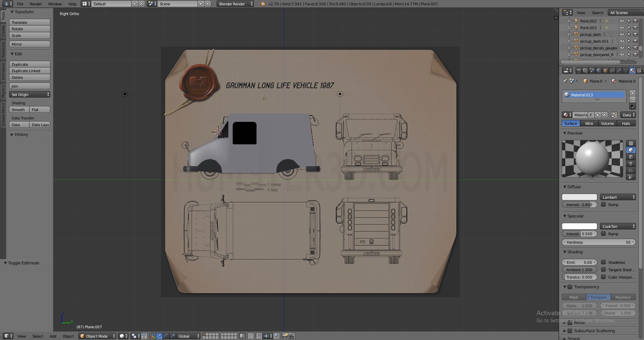Click the Join button
This screenshot has width=644, height=340.
pyautogui.click(x=30, y=86)
